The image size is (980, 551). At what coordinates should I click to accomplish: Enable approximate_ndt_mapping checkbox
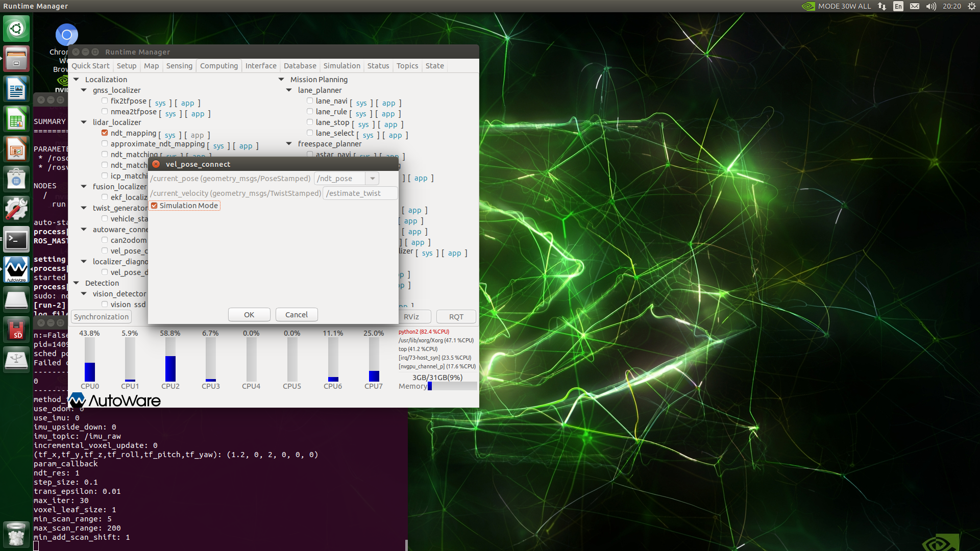pyautogui.click(x=105, y=143)
